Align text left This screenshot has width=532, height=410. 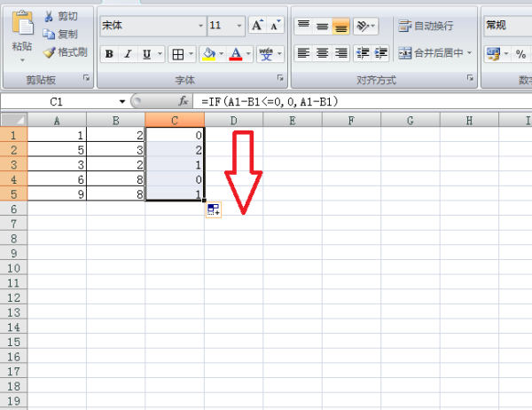point(303,53)
